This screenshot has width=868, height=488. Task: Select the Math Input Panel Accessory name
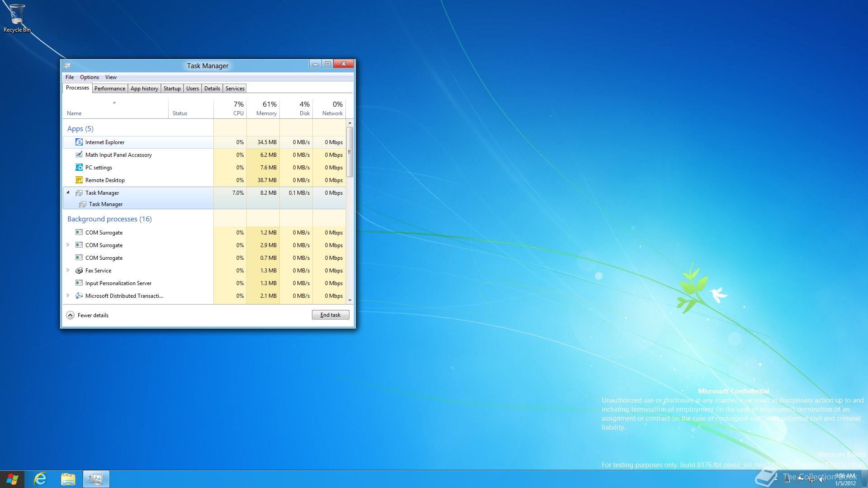point(118,155)
